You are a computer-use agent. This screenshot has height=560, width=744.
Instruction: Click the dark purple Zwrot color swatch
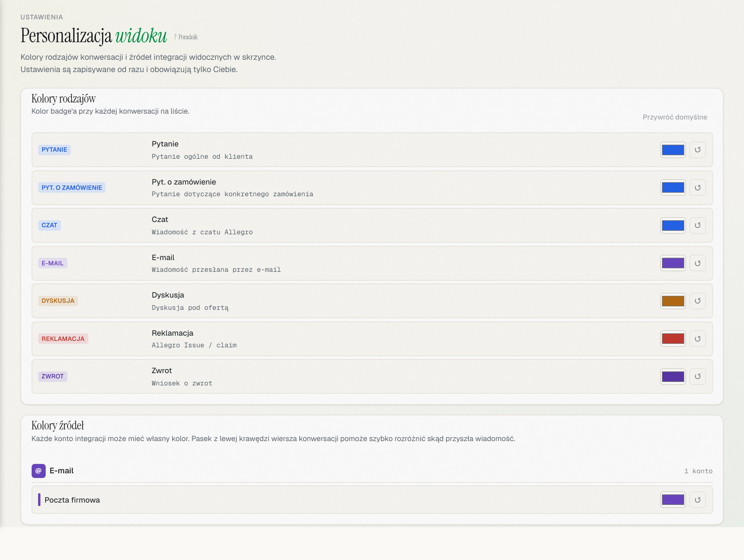673,376
